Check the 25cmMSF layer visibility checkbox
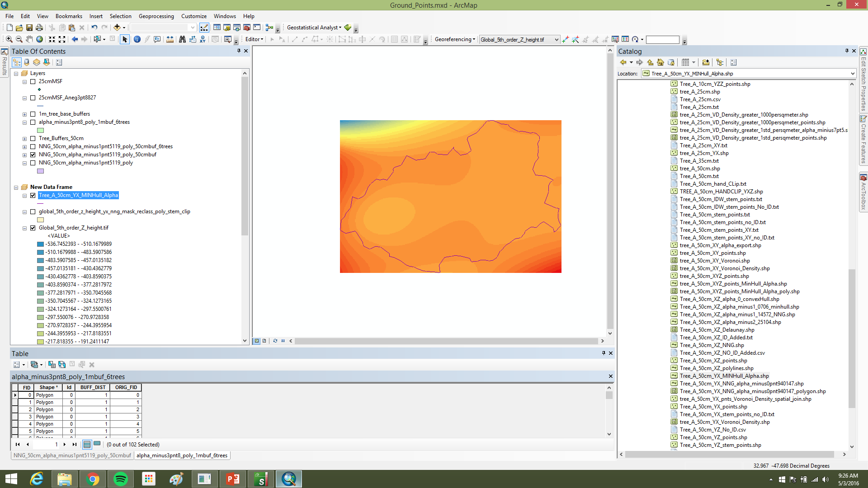Viewport: 868px width, 488px height. [33, 82]
